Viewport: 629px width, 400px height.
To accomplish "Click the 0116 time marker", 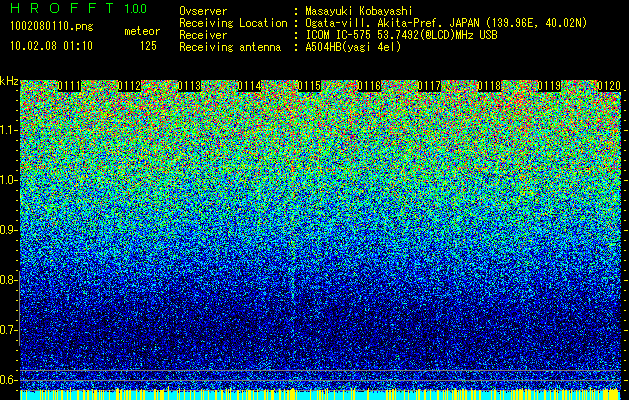I will click(x=369, y=86).
